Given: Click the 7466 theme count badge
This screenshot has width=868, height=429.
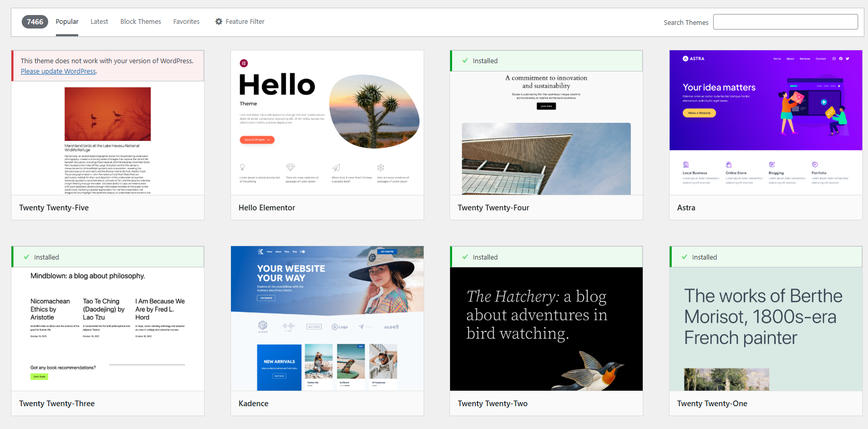Looking at the screenshot, I should click(35, 22).
